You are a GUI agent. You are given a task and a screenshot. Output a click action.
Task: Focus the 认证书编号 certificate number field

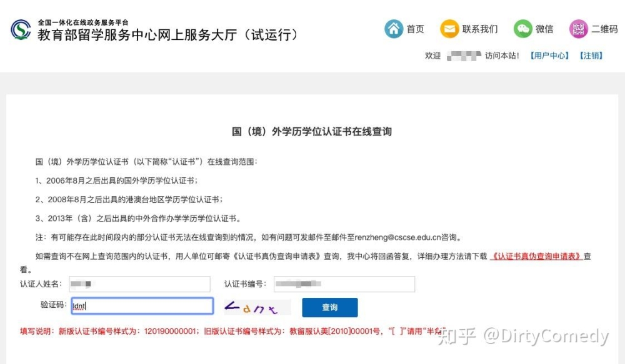point(344,284)
